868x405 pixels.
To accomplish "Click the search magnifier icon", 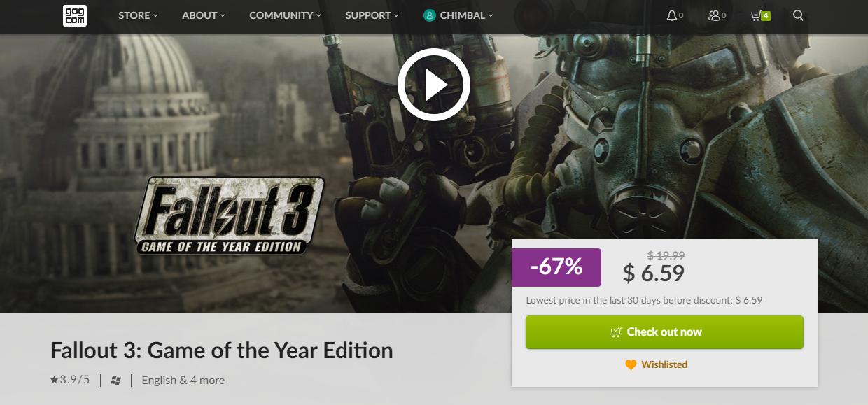I will click(x=798, y=15).
